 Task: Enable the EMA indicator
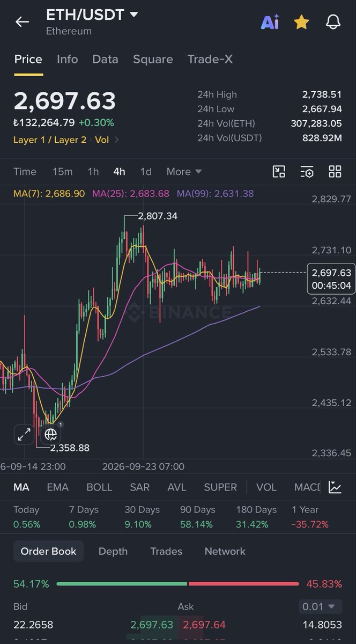coord(58,487)
